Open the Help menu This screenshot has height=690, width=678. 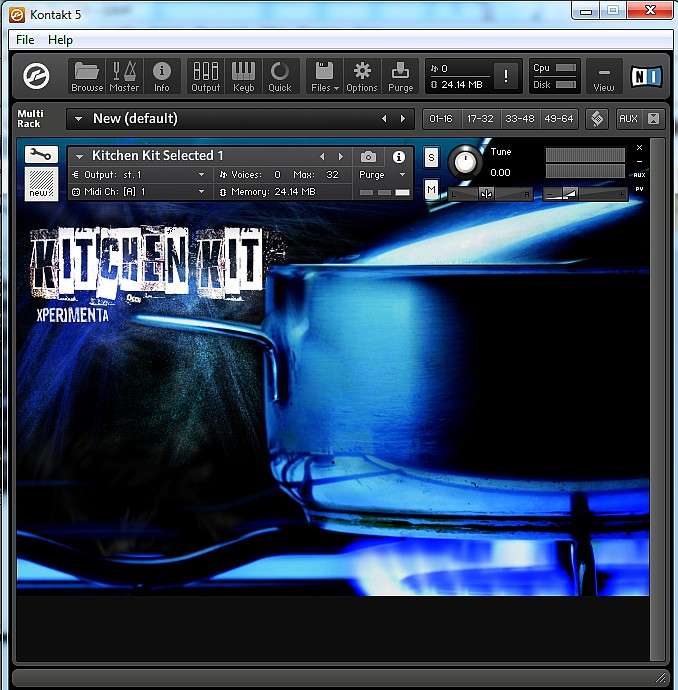(x=60, y=40)
